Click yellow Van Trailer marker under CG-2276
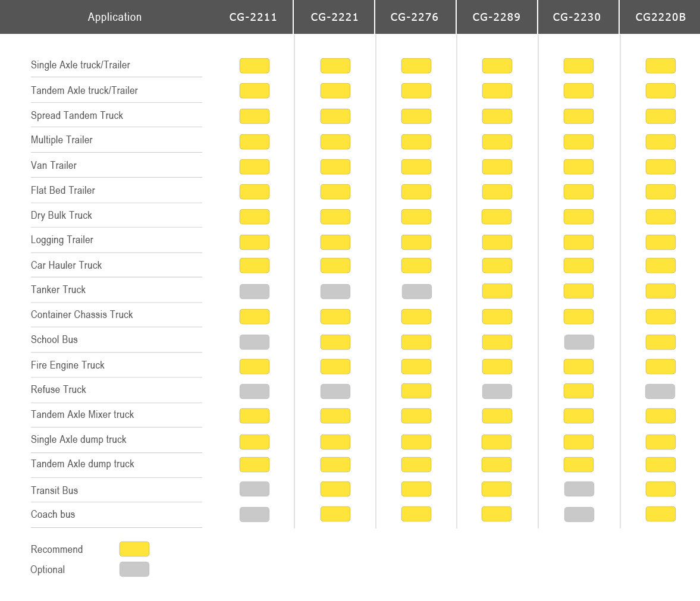Viewport: 700px width, 601px height. (416, 167)
